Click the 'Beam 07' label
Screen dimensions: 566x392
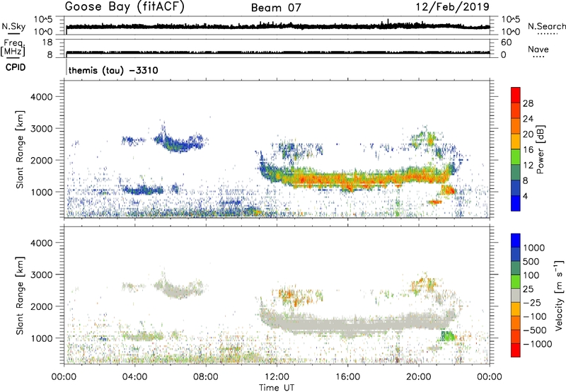point(276,8)
